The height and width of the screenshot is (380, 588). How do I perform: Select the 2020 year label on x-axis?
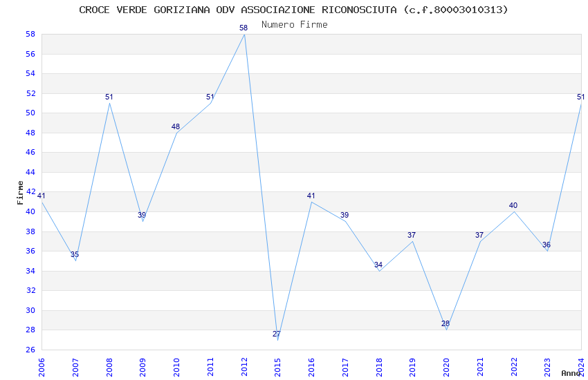tap(446, 367)
